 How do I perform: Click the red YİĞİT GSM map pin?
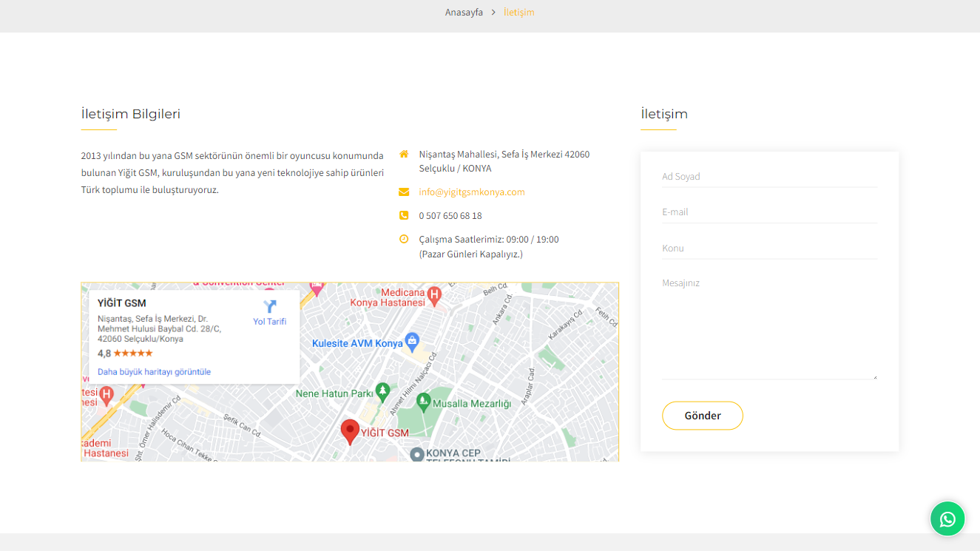pos(350,431)
